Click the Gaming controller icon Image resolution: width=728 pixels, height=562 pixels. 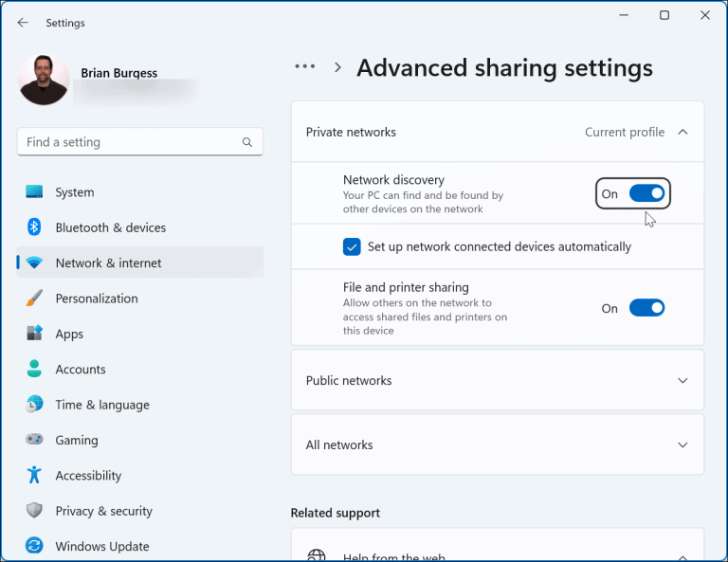coord(34,439)
